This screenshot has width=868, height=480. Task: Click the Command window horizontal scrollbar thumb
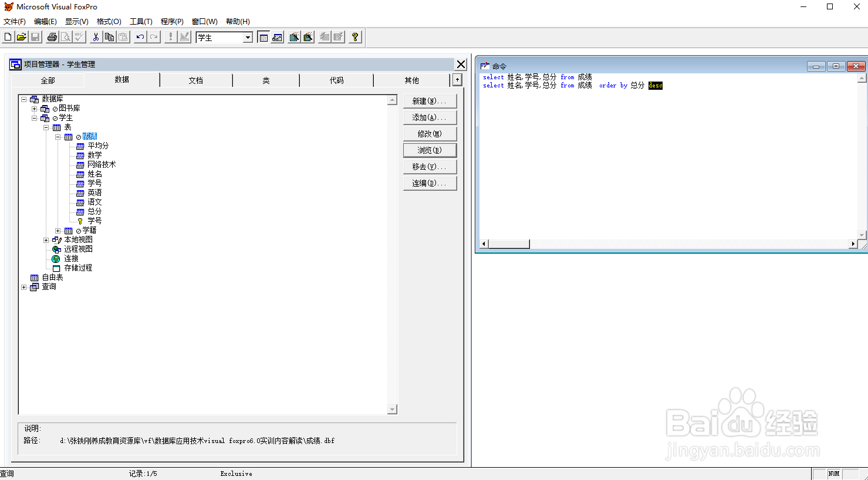point(509,244)
